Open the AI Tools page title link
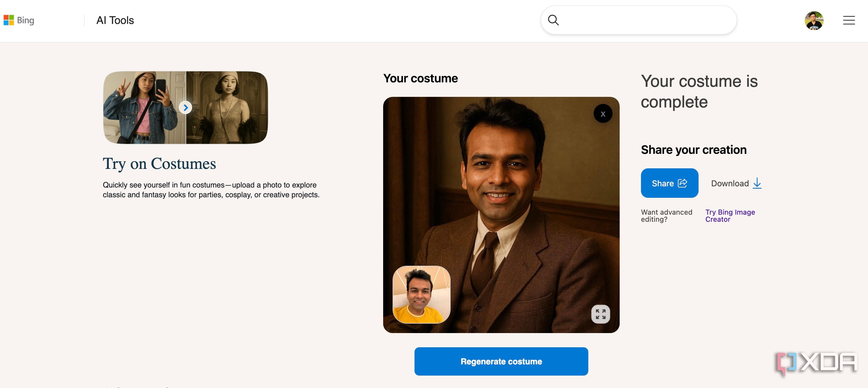Image resolution: width=868 pixels, height=388 pixels. tap(115, 20)
